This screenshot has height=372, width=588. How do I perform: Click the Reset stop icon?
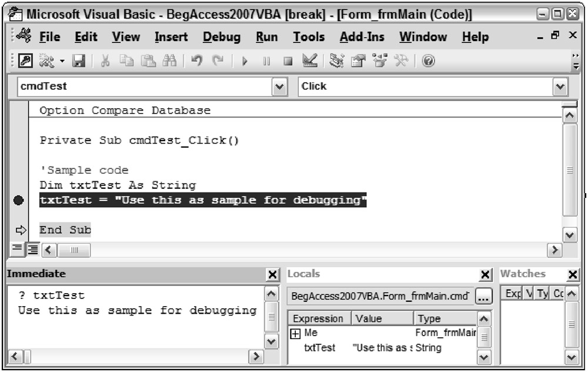(288, 61)
